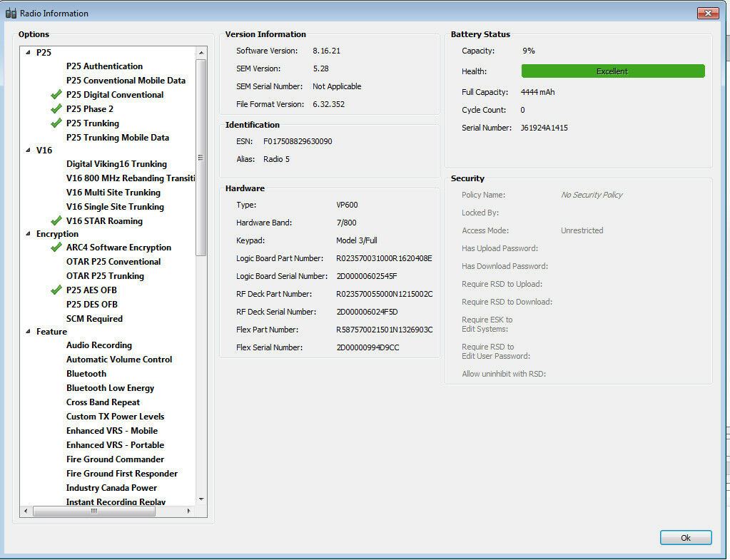Select the Bluetooth Low Energy feature

coord(110,388)
